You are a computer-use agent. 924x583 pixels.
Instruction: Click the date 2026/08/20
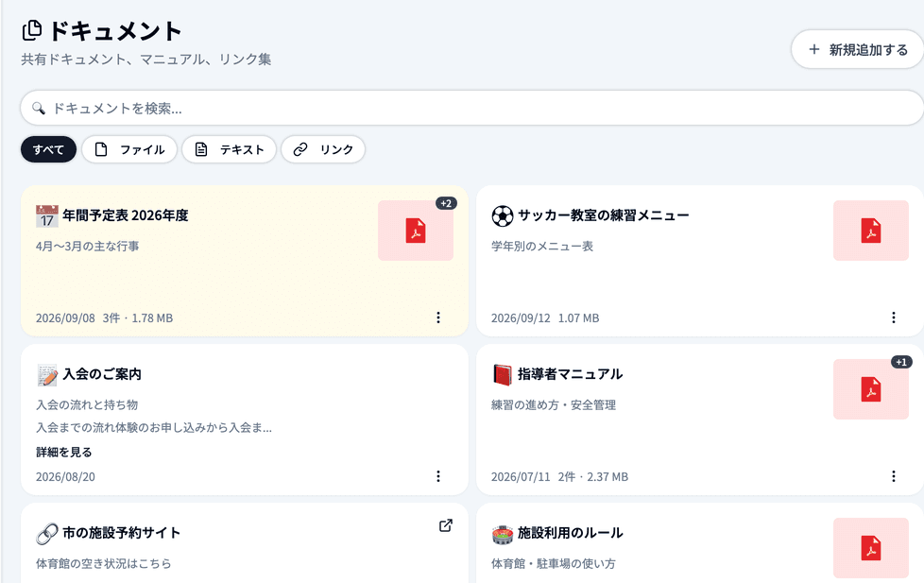65,477
